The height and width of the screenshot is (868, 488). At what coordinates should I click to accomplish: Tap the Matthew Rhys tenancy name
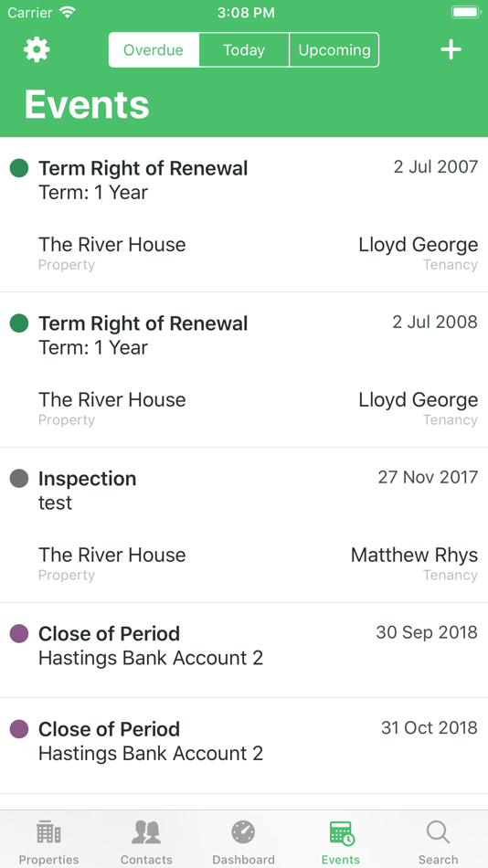pos(414,555)
